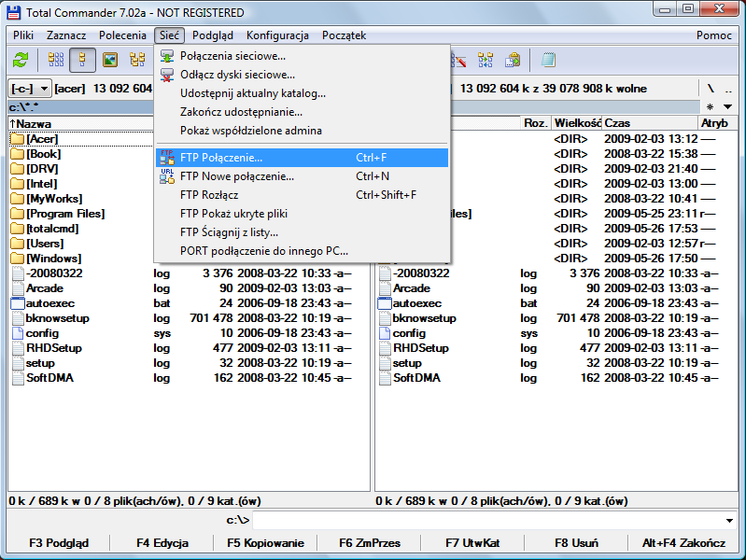This screenshot has width=746, height=560.
Task: Open the Konfiguracja menu
Action: 277,35
